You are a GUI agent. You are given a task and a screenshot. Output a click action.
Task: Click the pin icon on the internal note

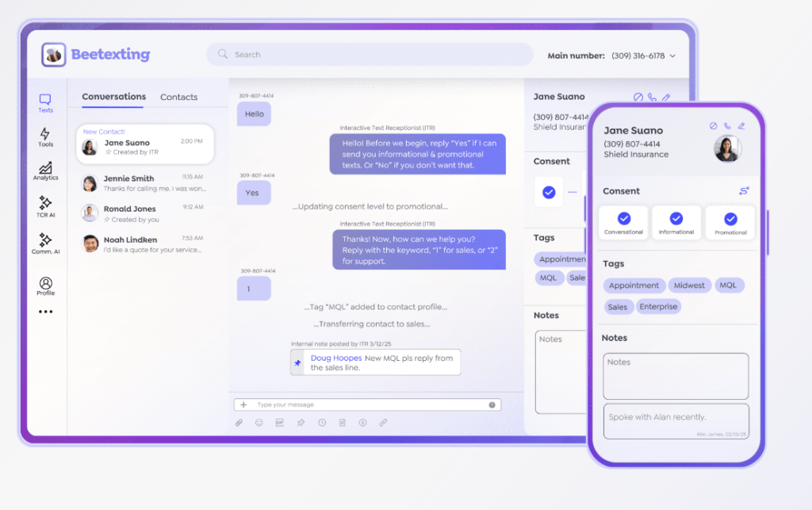(x=298, y=363)
